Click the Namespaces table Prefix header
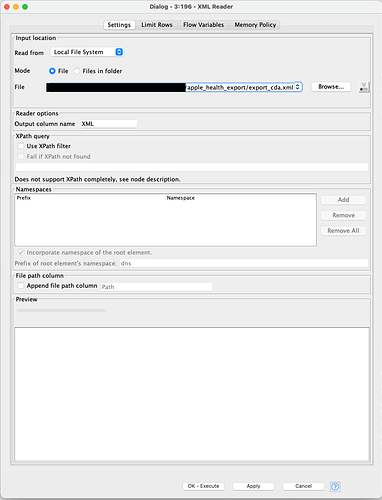 [24, 198]
